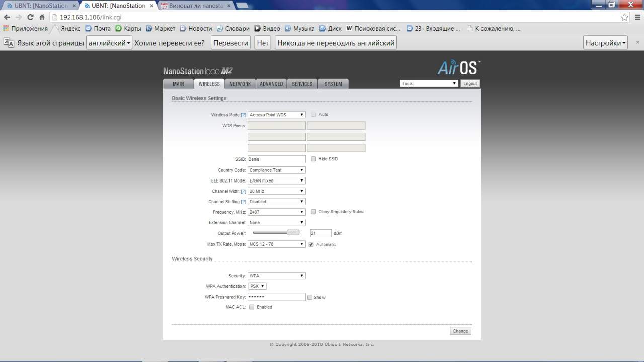
Task: Uncheck the Automatic TX rate checkbox
Action: click(x=311, y=245)
